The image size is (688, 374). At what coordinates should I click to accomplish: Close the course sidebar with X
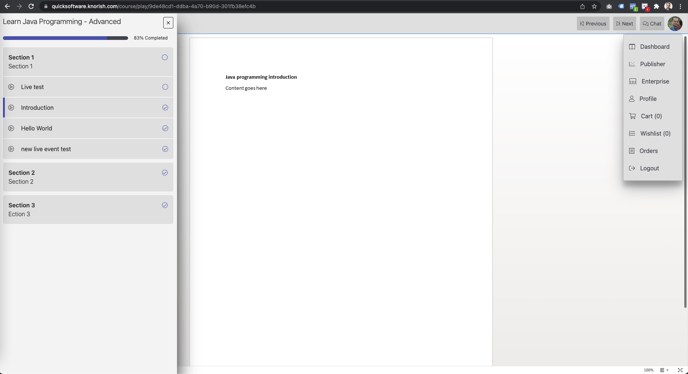pos(168,23)
